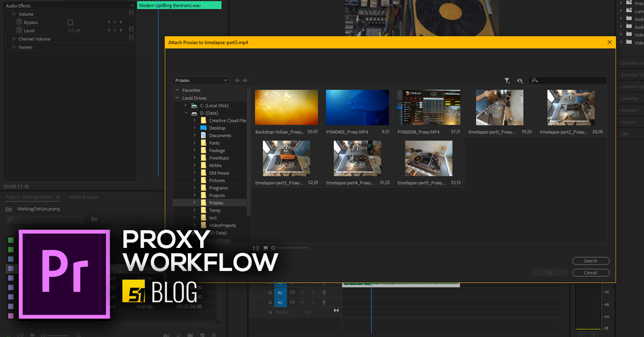Viewport: 644px width, 337px height.
Task: Jump to next keyframe for the Level parameter
Action: click(120, 30)
